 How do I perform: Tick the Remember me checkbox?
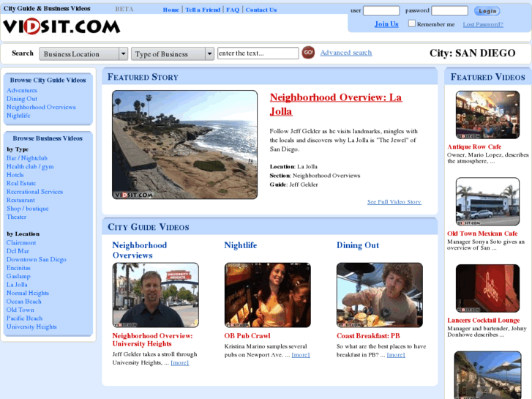click(x=411, y=23)
